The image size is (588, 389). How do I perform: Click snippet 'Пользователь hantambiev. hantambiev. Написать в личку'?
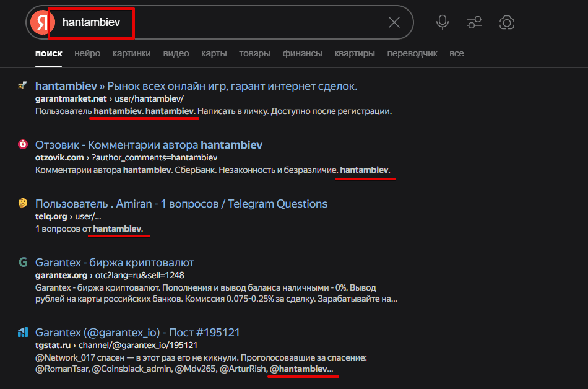(214, 111)
